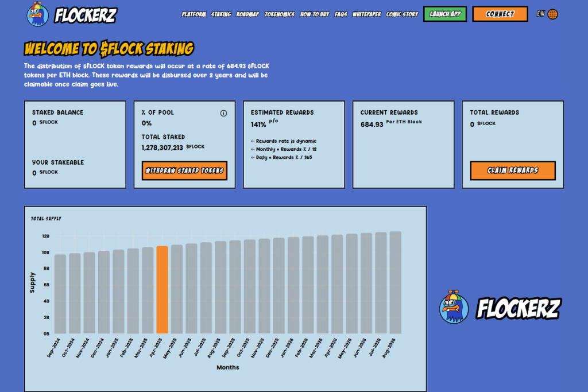Open the How To Buy page
This screenshot has width=588, height=392.
point(315,14)
